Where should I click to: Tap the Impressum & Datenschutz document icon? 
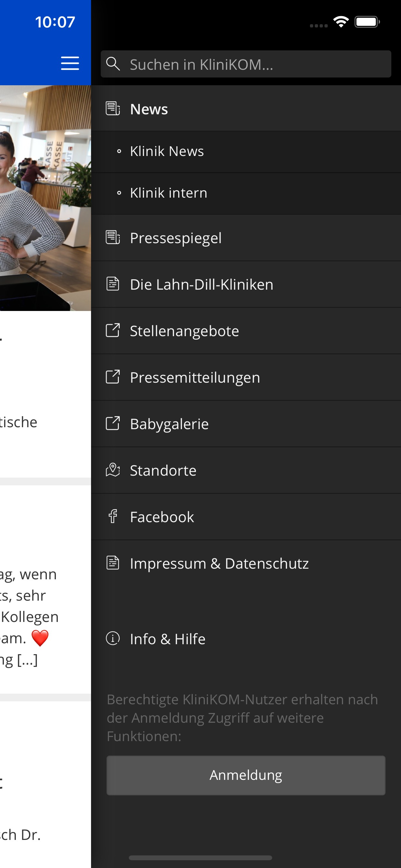[x=113, y=563]
